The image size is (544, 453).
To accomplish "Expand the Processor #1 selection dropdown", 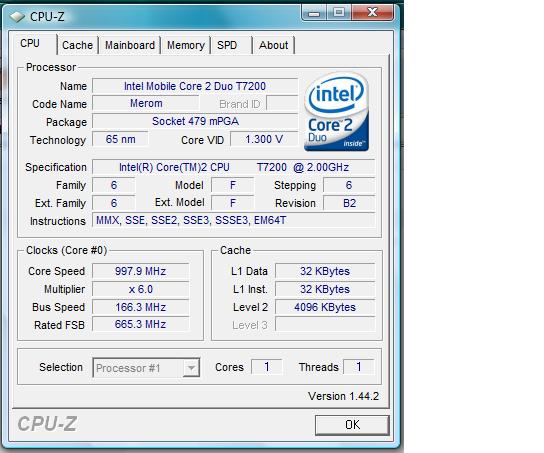I will (x=191, y=368).
